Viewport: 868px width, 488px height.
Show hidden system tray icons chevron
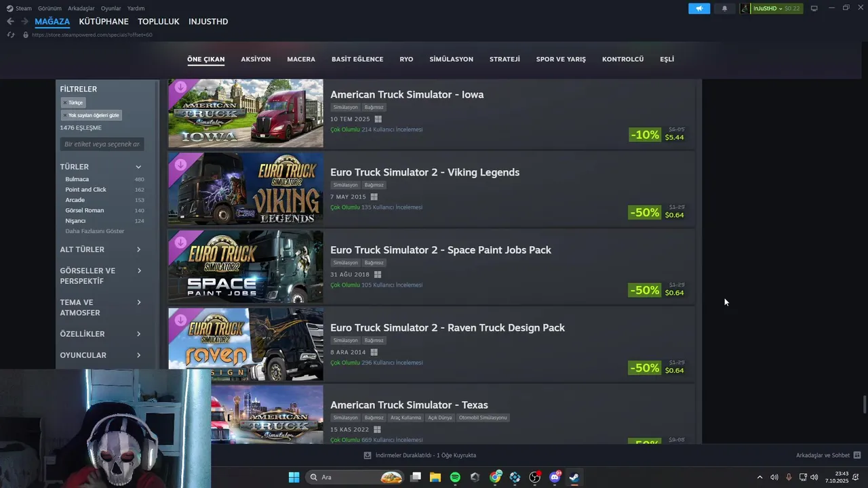click(x=759, y=477)
